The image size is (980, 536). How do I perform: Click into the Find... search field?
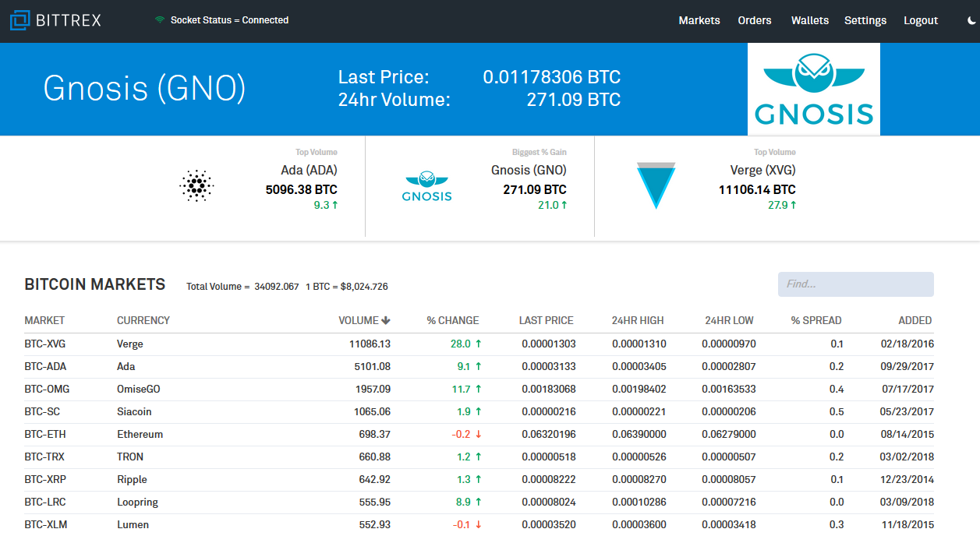(856, 284)
